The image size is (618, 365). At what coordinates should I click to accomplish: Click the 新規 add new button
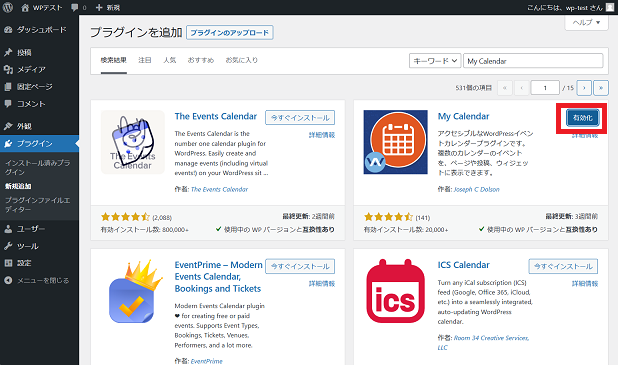(x=108, y=7)
